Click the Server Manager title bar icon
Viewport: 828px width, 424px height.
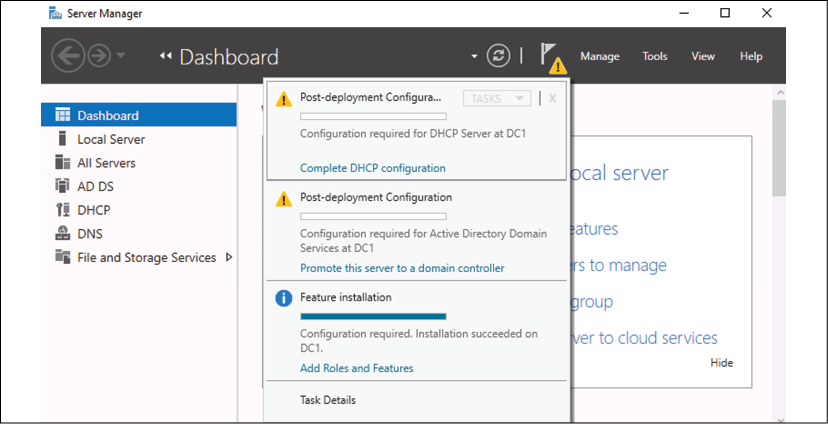pos(55,13)
